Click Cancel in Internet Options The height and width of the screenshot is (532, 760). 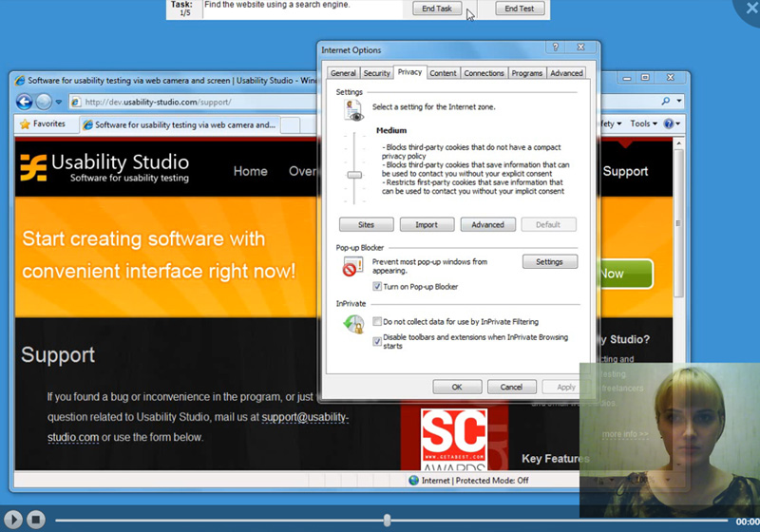coord(511,388)
